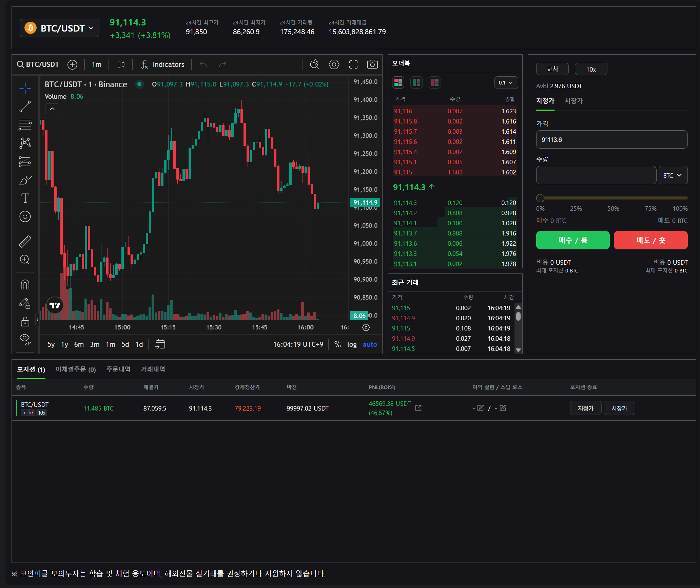This screenshot has width=700, height=588.
Task: Toggle auto scale on chart
Action: tap(370, 344)
